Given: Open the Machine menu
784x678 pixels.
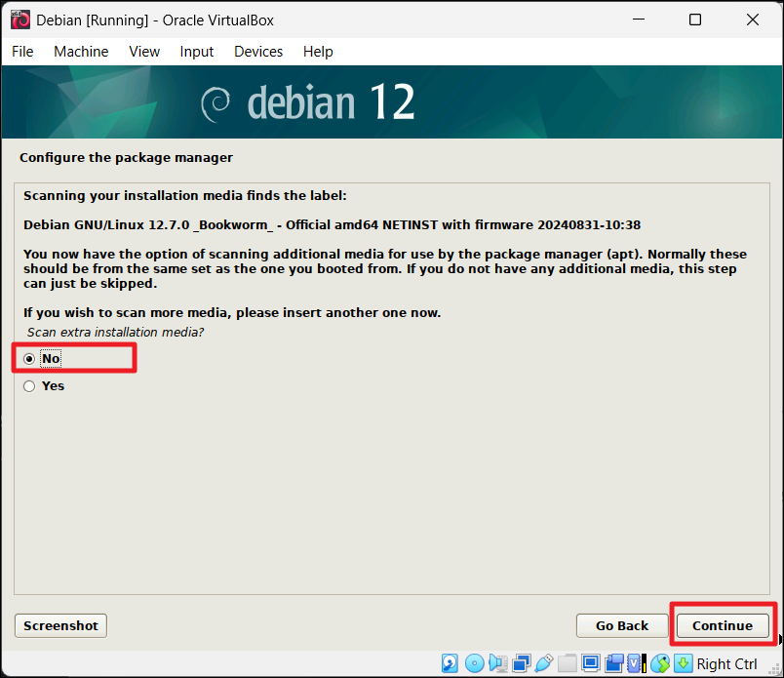Looking at the screenshot, I should pyautogui.click(x=80, y=52).
